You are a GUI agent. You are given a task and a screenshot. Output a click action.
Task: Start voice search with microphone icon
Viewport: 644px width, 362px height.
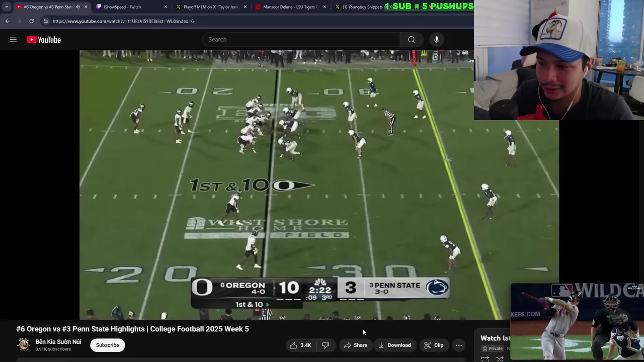click(437, 40)
